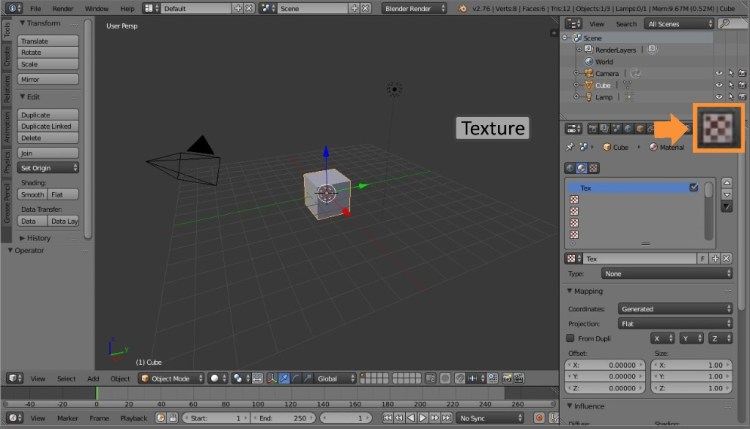
Task: Click the translate manipulator icon in header
Action: [x=284, y=379]
